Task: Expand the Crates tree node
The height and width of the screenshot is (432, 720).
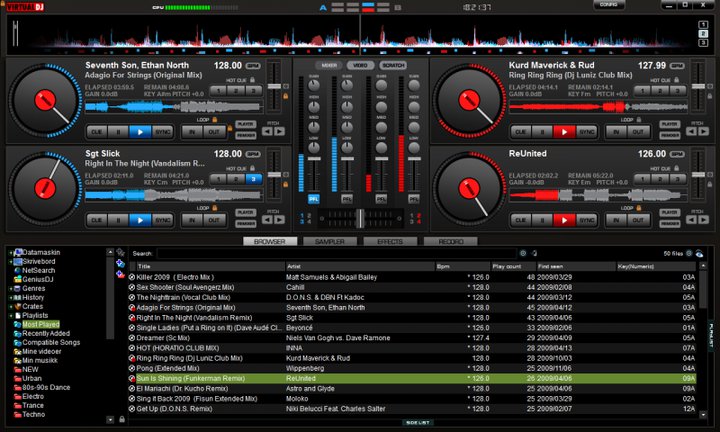Action: 11,307
